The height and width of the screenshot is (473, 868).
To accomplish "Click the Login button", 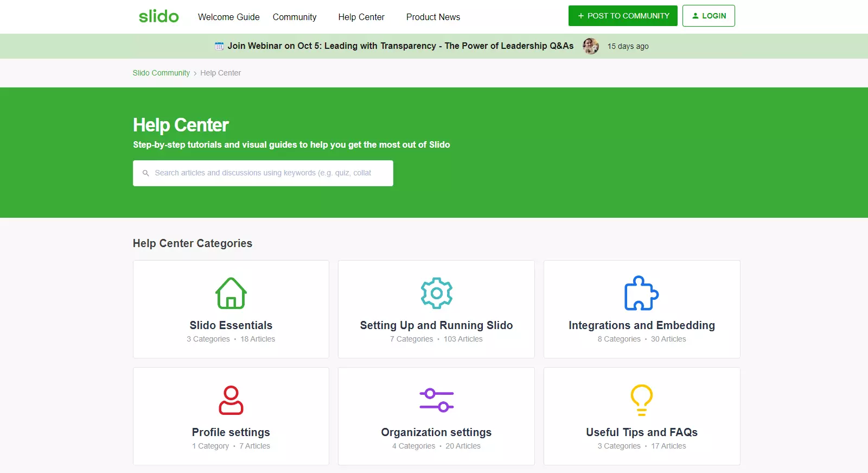I will point(708,16).
